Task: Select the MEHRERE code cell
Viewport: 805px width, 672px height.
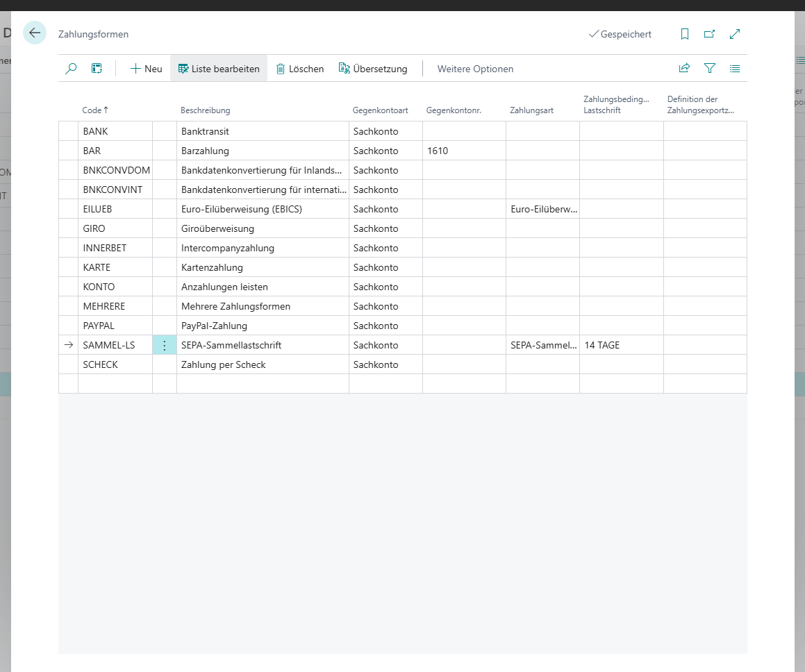Action: pos(115,307)
